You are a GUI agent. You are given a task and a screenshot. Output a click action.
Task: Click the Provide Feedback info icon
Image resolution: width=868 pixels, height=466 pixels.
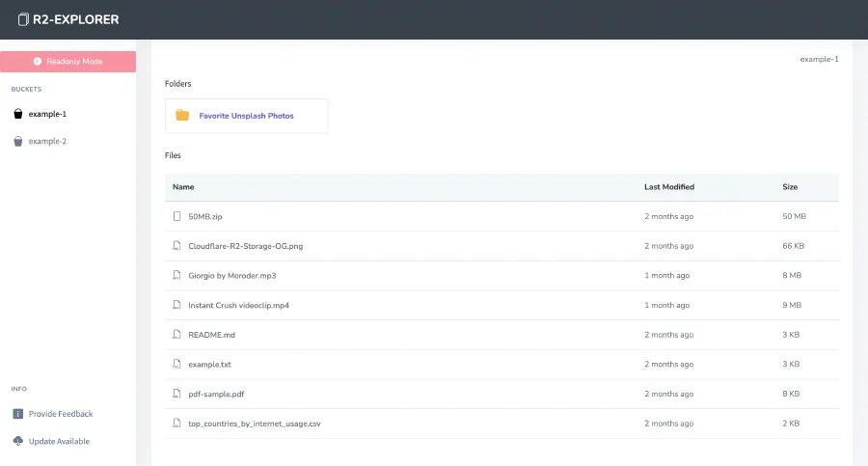[17, 414]
